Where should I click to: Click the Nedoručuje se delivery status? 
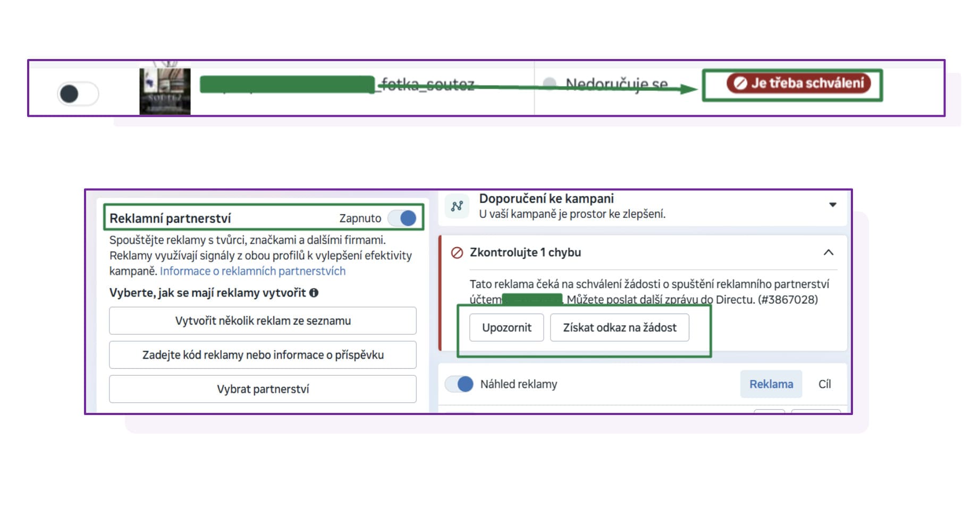[616, 84]
